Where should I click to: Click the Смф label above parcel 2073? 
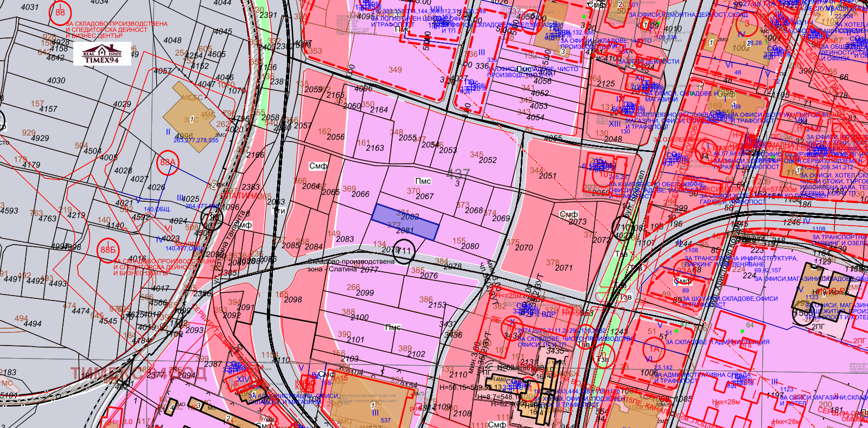pyautogui.click(x=569, y=214)
